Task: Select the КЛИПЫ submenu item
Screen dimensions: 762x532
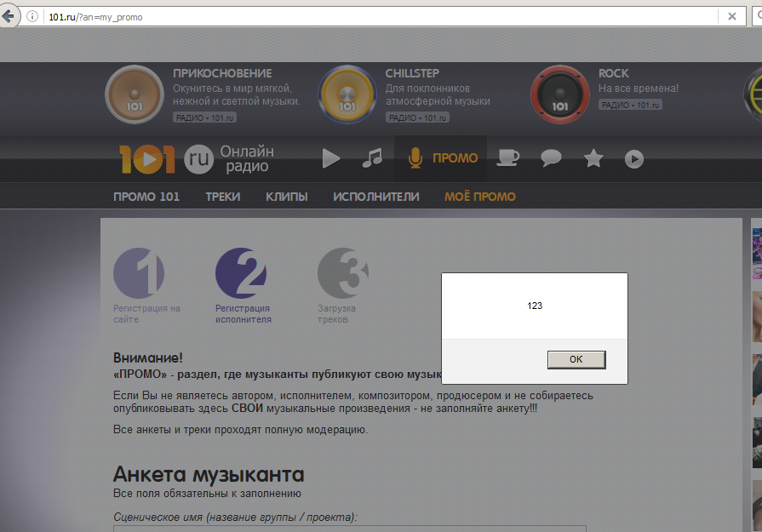Action: pyautogui.click(x=286, y=197)
